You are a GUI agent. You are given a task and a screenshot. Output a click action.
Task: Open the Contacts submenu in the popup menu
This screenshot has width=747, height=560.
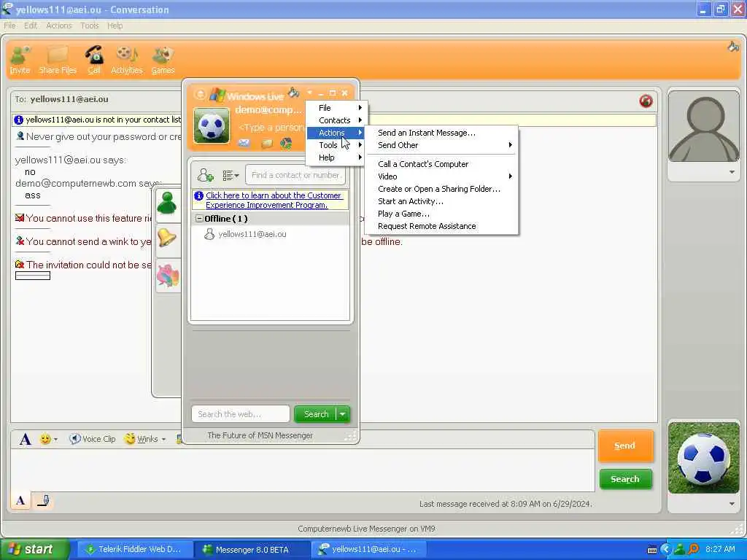tap(336, 120)
